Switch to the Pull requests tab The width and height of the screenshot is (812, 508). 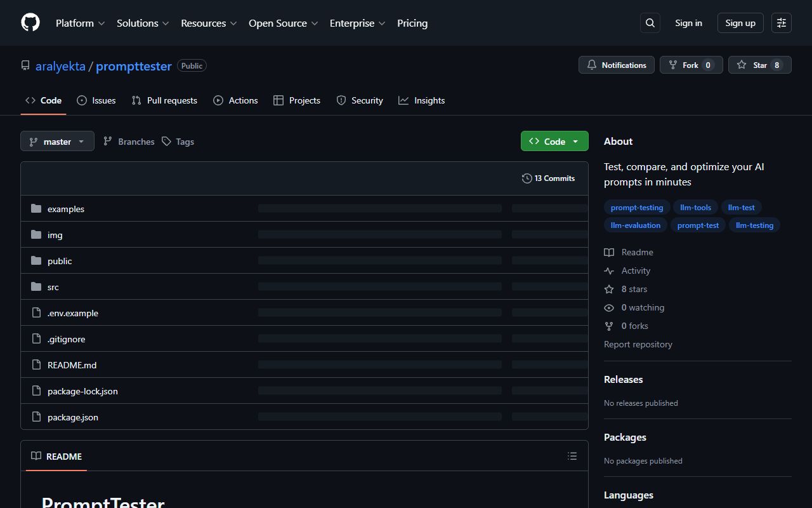(164, 100)
